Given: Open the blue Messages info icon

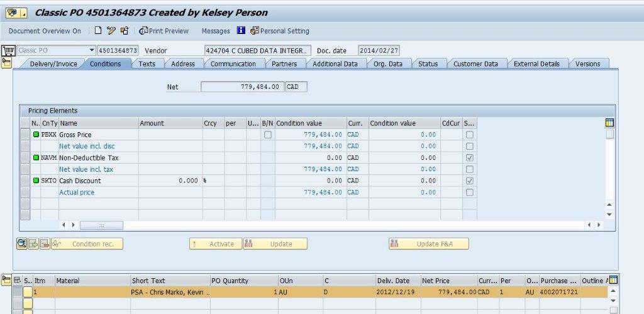Looking at the screenshot, I should click(241, 31).
